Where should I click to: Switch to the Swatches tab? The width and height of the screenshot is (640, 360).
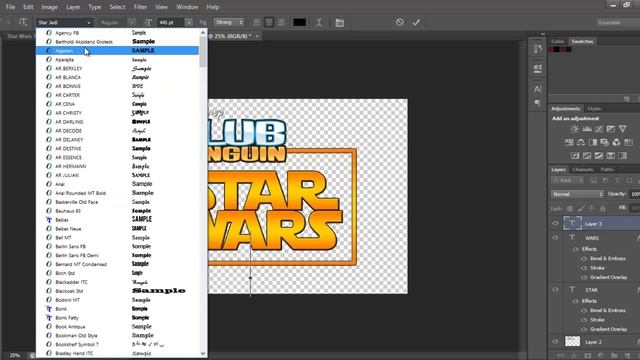pyautogui.click(x=582, y=41)
